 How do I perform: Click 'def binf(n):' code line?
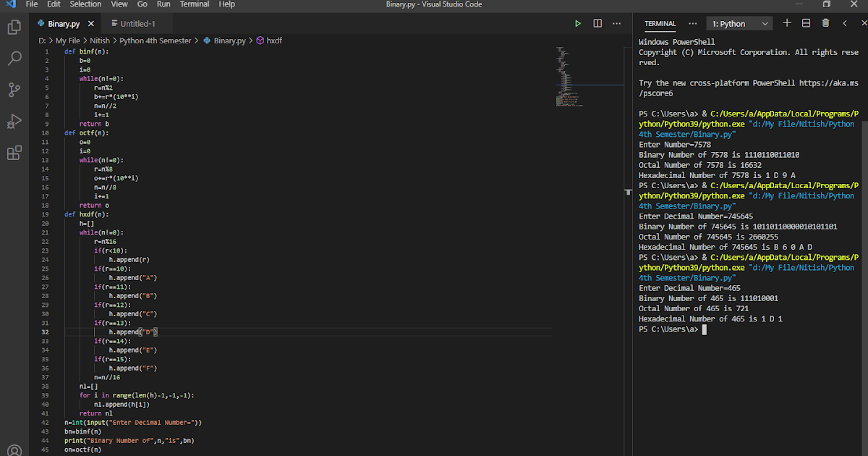[85, 51]
